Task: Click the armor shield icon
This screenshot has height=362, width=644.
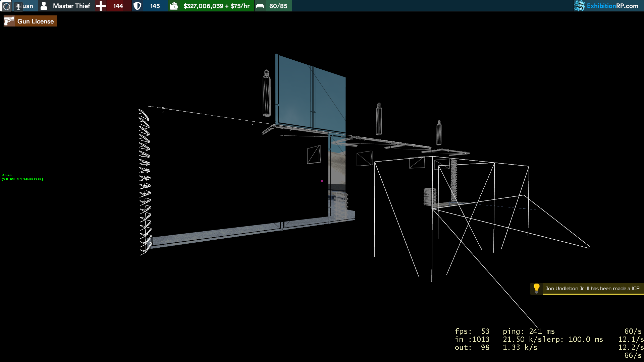Action: point(137,6)
